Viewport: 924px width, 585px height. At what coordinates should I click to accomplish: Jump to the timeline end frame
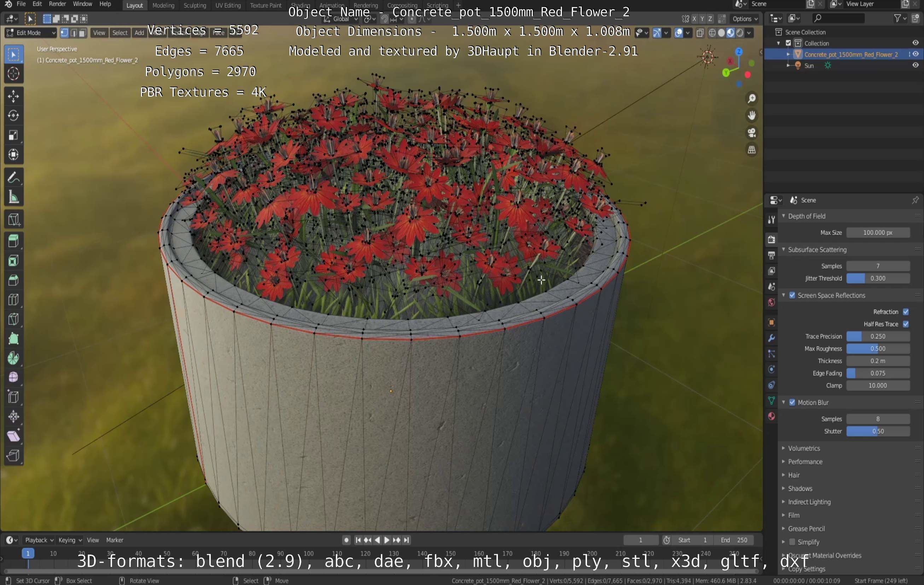pos(406,540)
